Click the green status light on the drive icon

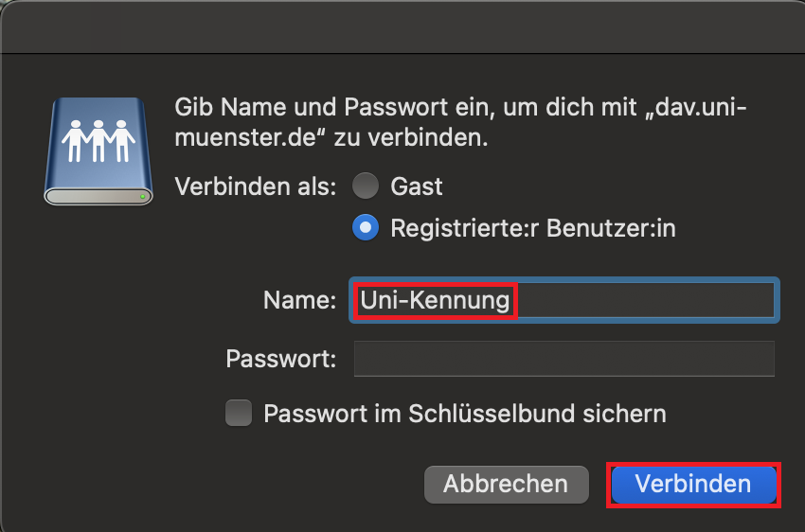(141, 196)
